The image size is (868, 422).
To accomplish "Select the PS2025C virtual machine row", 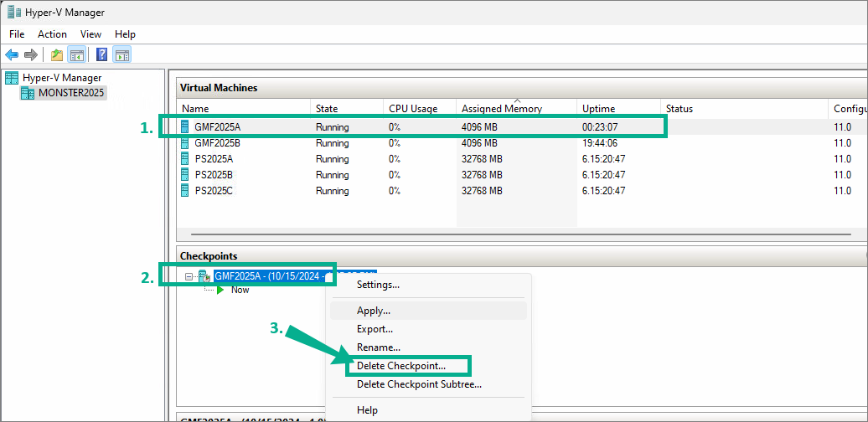I will point(522,191).
